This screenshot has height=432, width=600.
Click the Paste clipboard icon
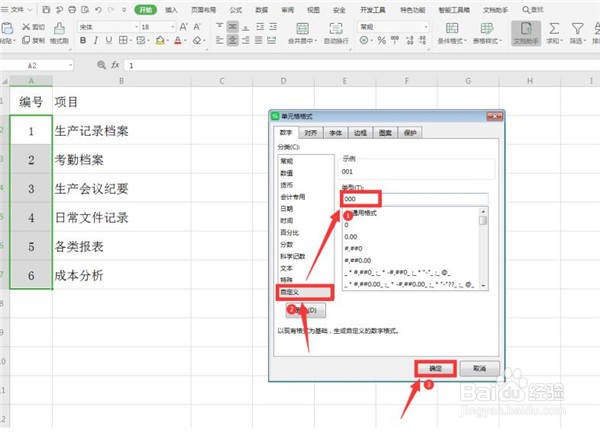pos(7,28)
